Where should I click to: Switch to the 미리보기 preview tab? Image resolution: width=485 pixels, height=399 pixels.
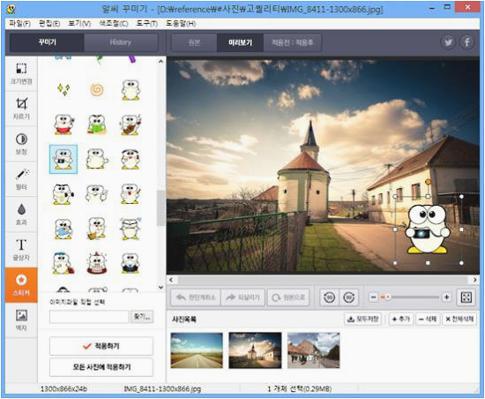click(x=240, y=42)
